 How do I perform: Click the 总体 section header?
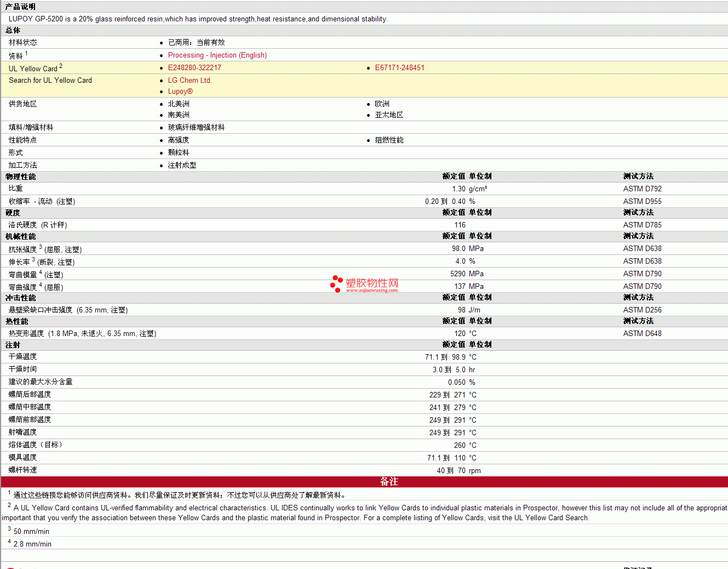point(13,31)
